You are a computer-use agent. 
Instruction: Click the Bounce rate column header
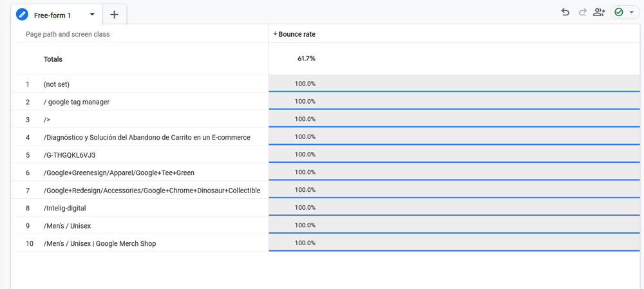point(297,34)
